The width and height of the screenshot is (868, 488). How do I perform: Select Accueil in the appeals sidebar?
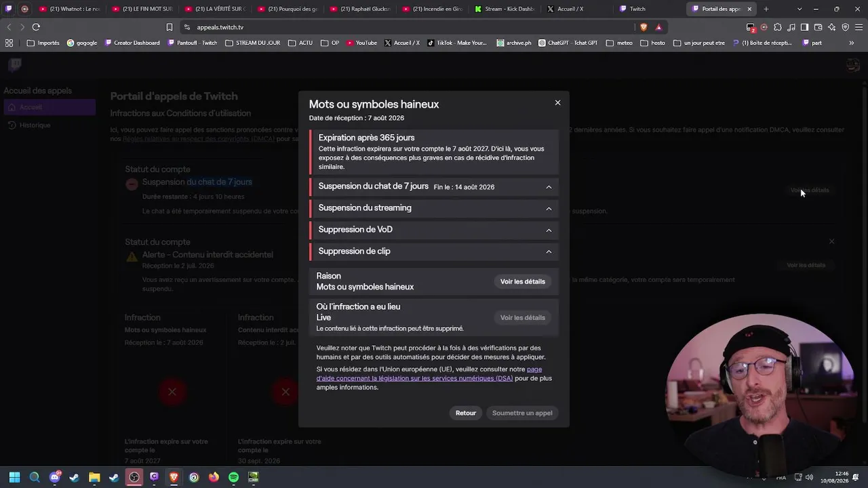tap(49, 107)
